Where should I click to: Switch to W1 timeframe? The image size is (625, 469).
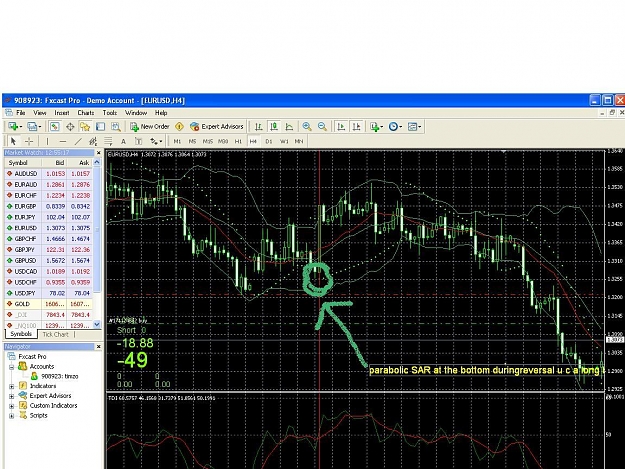[x=284, y=141]
